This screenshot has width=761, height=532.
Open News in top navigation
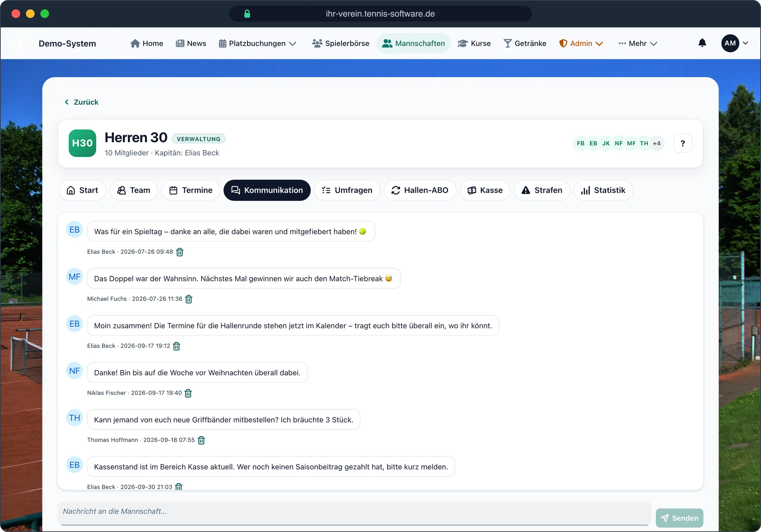[191, 44]
